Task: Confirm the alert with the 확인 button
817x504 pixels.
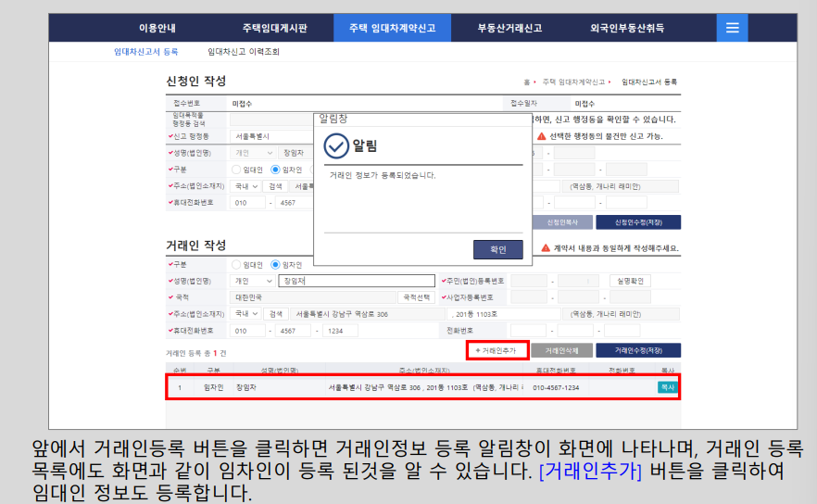Action: point(498,249)
